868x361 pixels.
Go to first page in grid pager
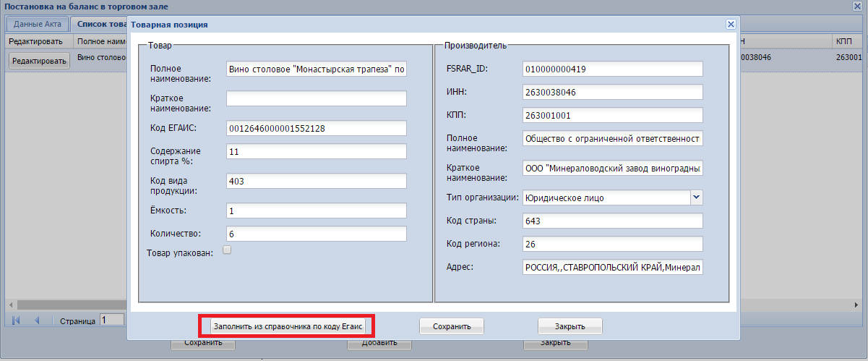coord(17,320)
